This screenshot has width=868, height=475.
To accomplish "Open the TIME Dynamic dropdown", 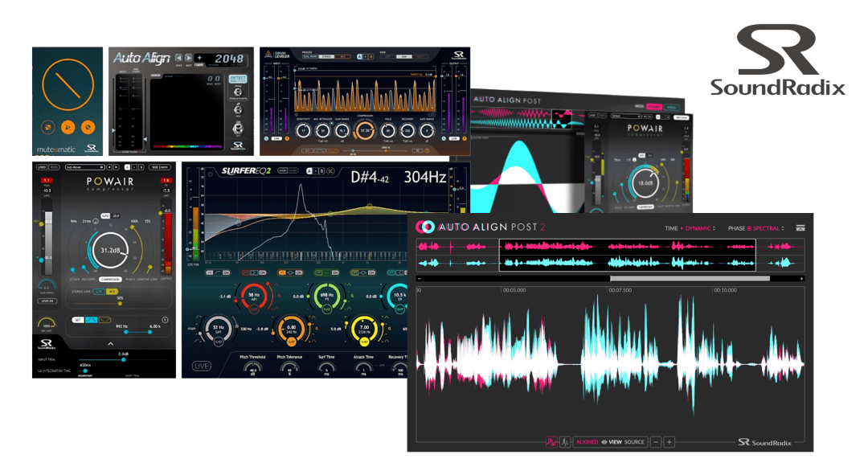I will [698, 228].
